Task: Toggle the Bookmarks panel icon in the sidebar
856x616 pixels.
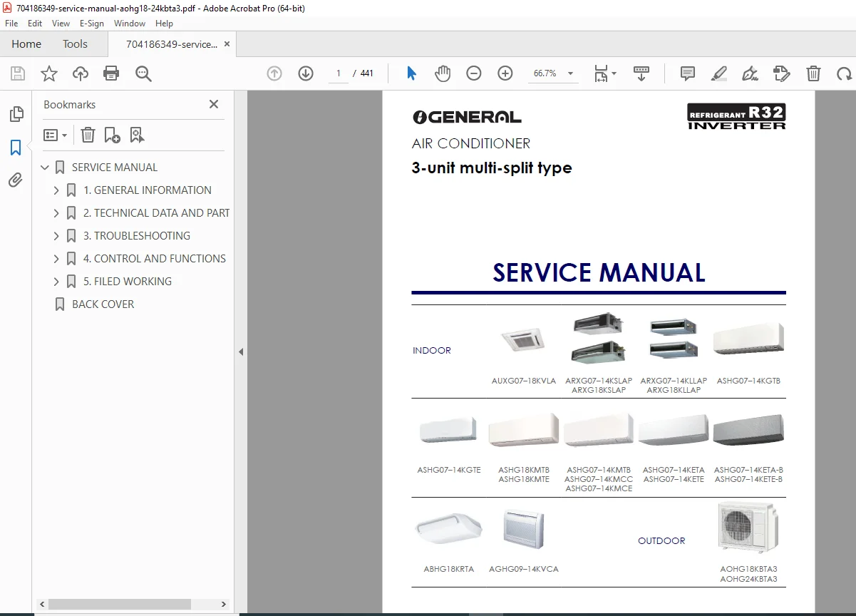Action: coord(16,148)
